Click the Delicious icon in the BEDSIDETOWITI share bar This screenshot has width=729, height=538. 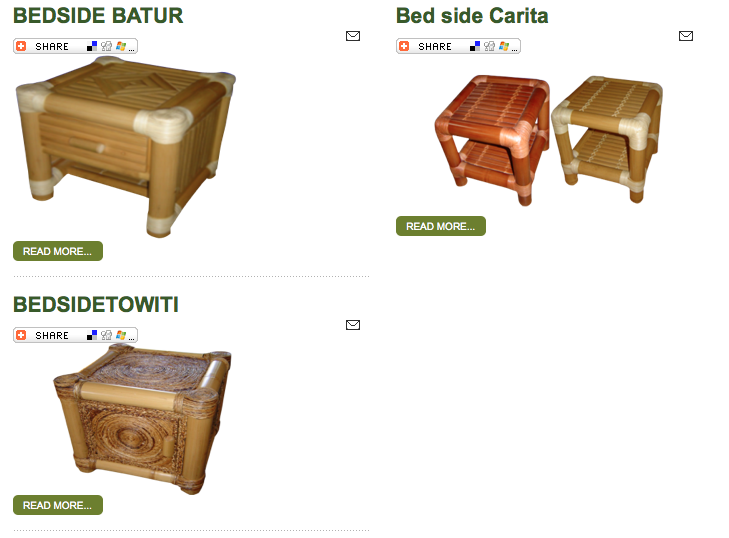coord(92,335)
